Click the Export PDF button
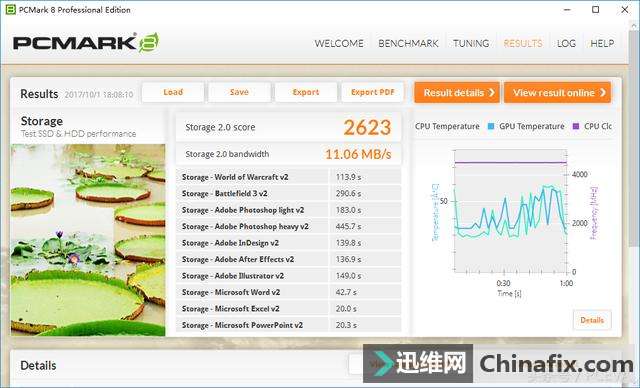 373,92
